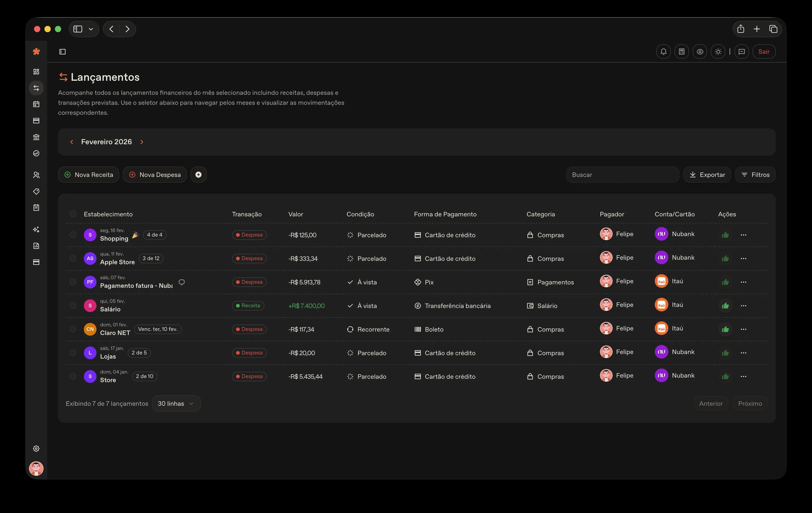Viewport: 812px width, 513px height.
Task: Click the bank building sidebar icon
Action: [x=36, y=137]
